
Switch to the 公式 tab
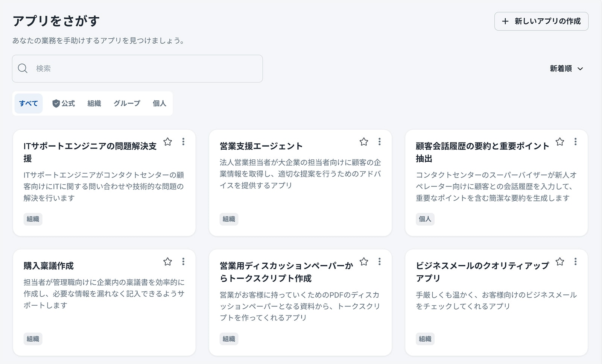pyautogui.click(x=64, y=103)
